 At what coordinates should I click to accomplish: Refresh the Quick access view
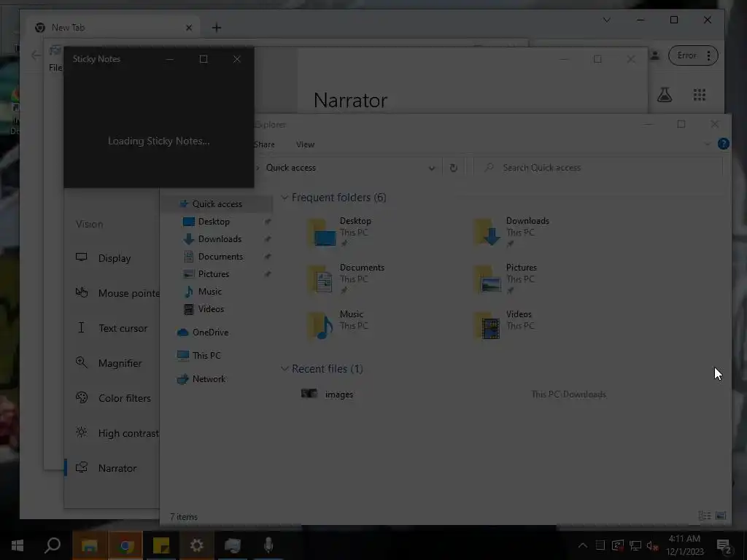pos(454,168)
